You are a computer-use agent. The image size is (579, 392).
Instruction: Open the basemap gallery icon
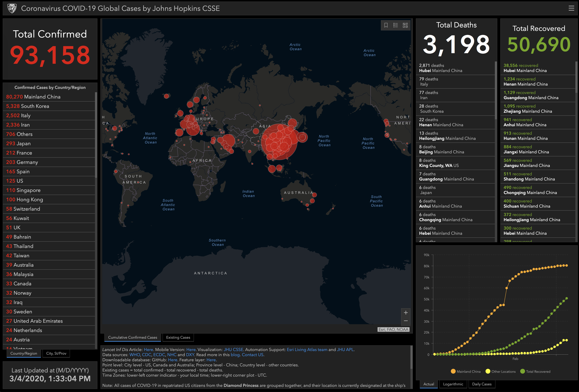(405, 25)
